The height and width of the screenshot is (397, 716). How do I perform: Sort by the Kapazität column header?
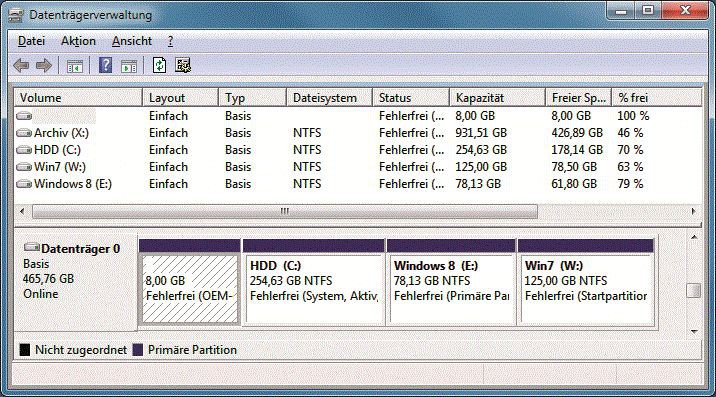(x=498, y=98)
